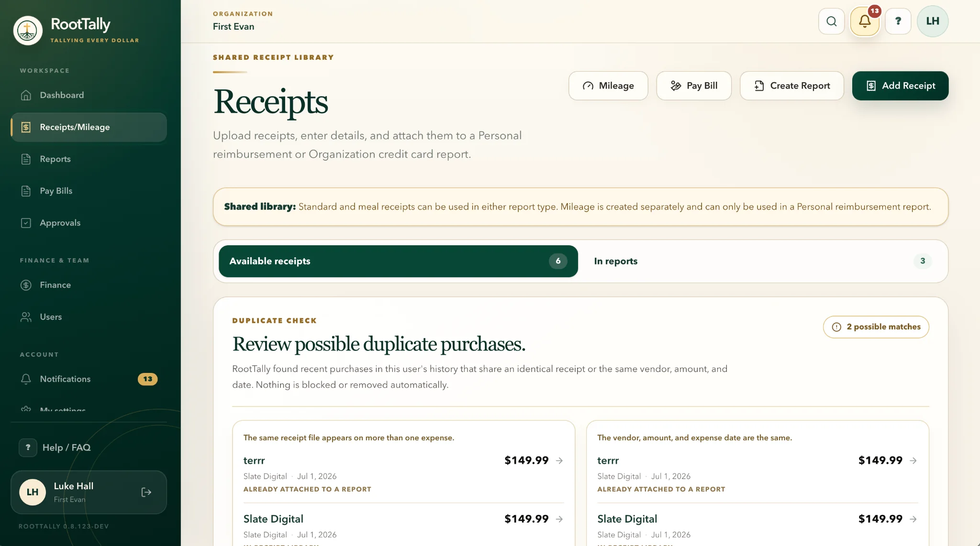This screenshot has height=546, width=980.
Task: Open sidebar Notifications with 13 badge
Action: [x=89, y=380]
